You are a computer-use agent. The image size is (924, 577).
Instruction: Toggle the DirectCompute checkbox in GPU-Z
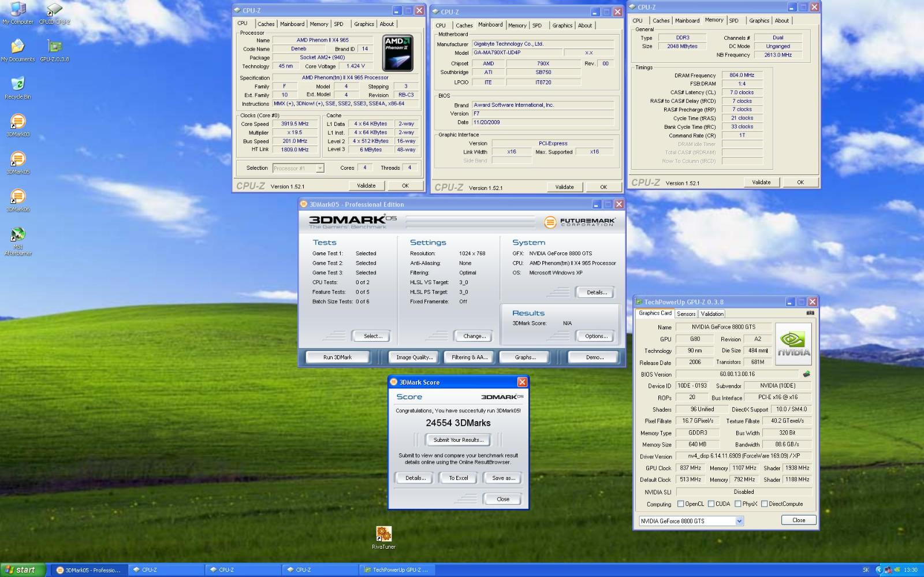[x=764, y=504]
